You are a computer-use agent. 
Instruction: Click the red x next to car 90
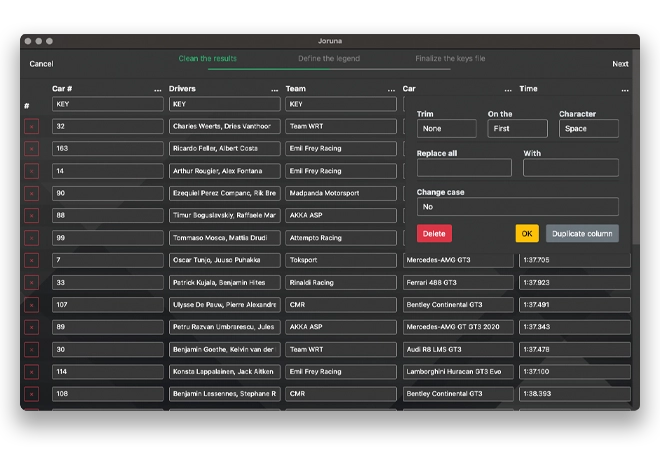click(x=31, y=193)
